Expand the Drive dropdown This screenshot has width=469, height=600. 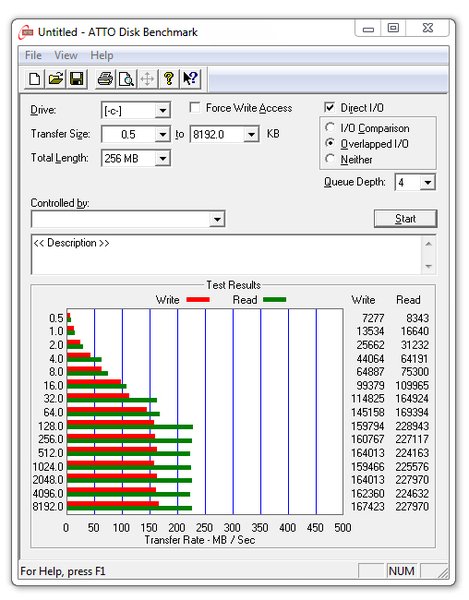pos(163,111)
